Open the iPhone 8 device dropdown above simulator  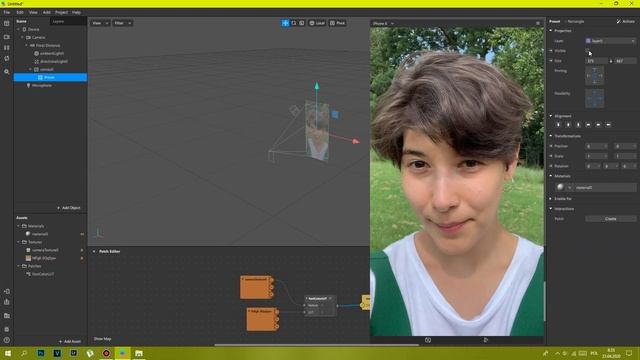click(x=383, y=23)
